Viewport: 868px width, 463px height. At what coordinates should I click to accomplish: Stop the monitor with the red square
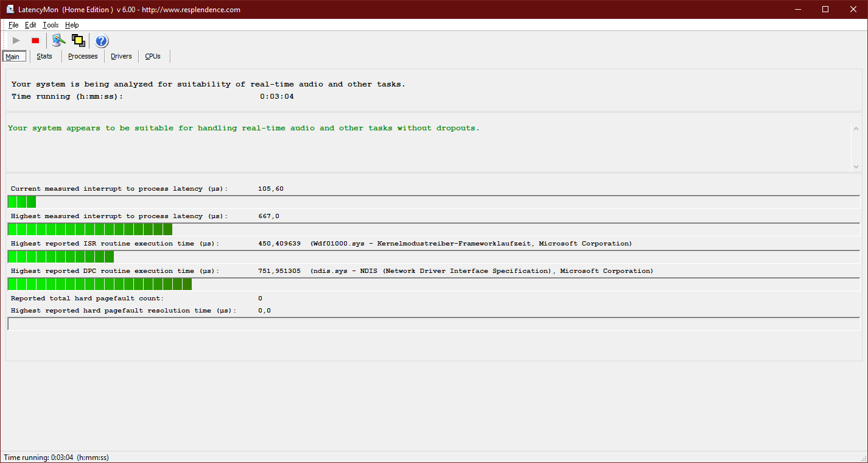[35, 41]
